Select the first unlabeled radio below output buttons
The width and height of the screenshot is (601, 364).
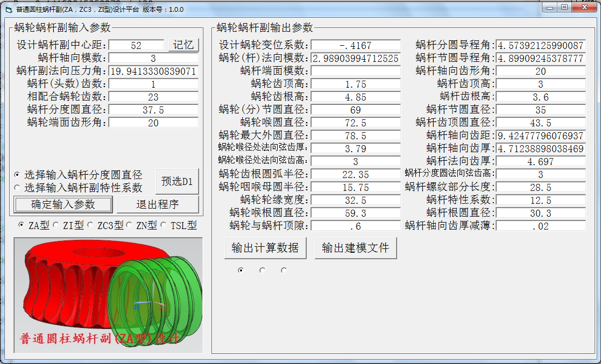click(x=241, y=270)
